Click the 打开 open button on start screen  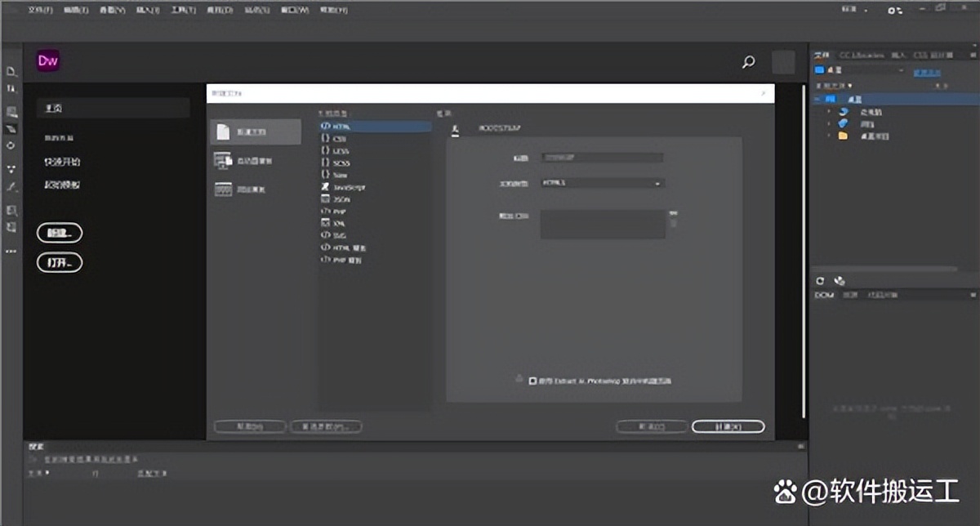(60, 263)
